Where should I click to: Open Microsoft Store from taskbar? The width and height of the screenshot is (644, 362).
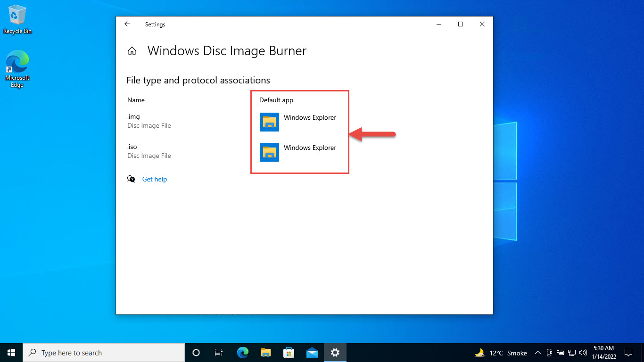click(x=289, y=353)
